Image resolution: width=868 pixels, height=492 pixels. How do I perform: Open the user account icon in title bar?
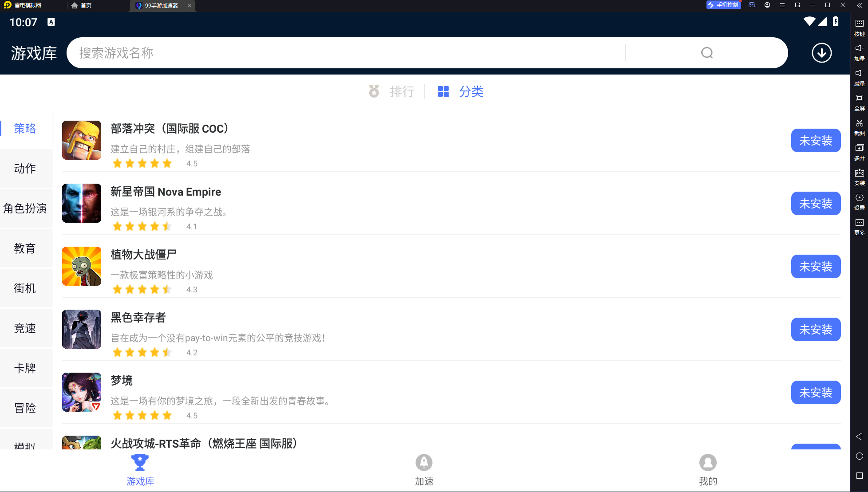[767, 5]
